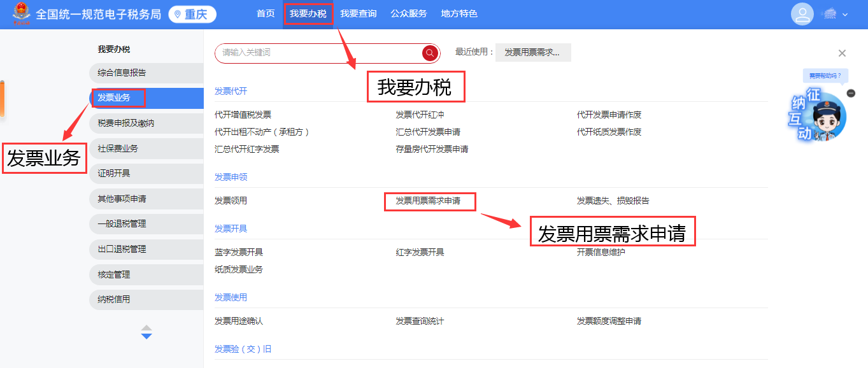Viewport: 868px width, 368px height.
Task: Select 综合信息报告 in the sidebar
Action: point(122,73)
